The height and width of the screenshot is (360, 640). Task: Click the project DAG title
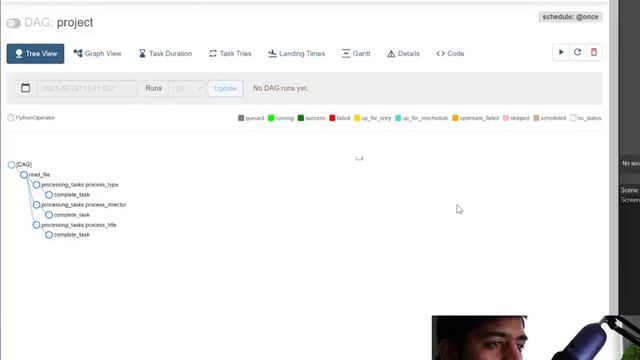[75, 22]
